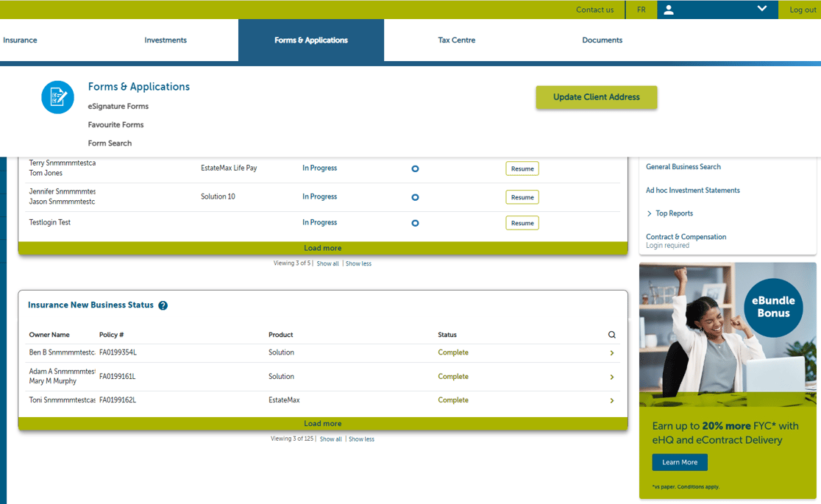The height and width of the screenshot is (504, 821).
Task: Select the EstateMax Life Pay status circle
Action: point(415,168)
